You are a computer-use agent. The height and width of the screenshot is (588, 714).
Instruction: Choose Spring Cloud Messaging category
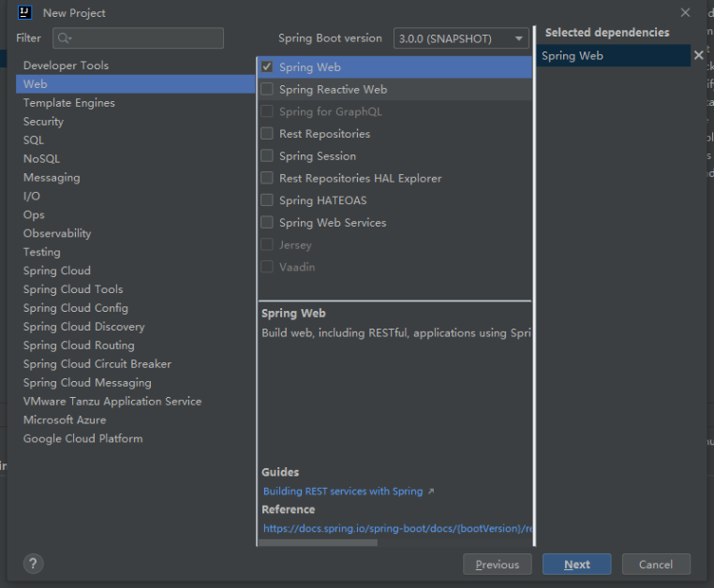point(135,383)
